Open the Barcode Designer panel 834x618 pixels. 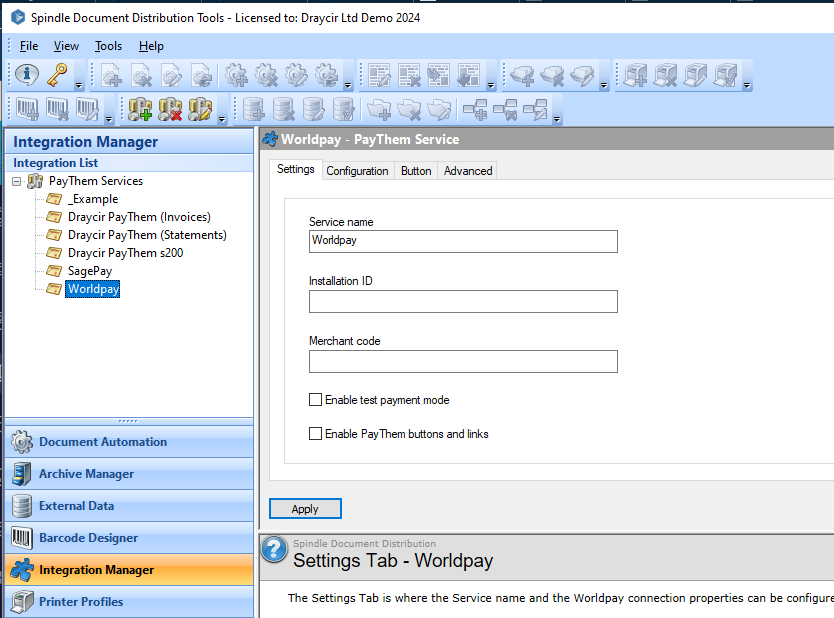tap(129, 538)
